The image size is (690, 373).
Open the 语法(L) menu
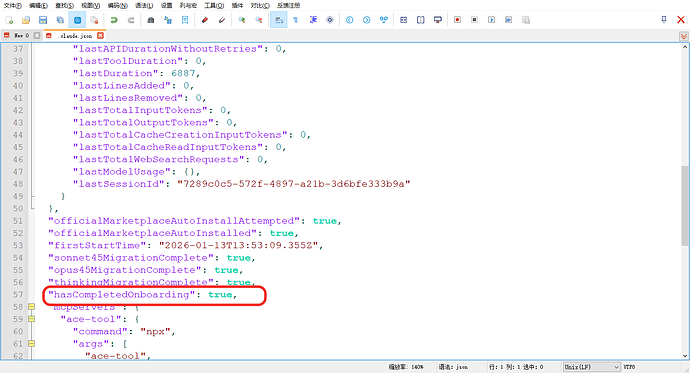[144, 5]
